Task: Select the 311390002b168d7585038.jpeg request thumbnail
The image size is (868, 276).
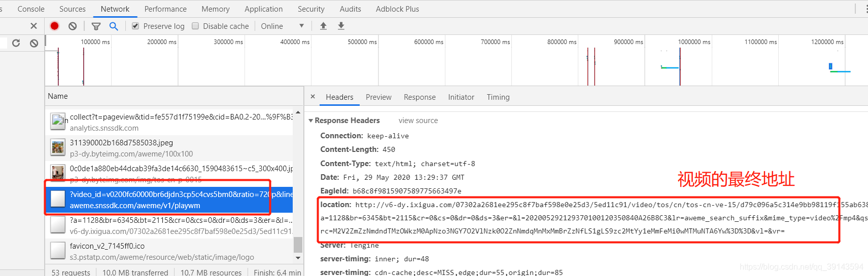Action: 58,147
